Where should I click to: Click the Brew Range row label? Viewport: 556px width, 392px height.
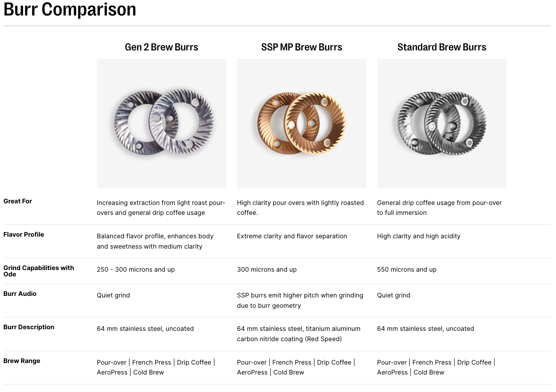point(22,361)
